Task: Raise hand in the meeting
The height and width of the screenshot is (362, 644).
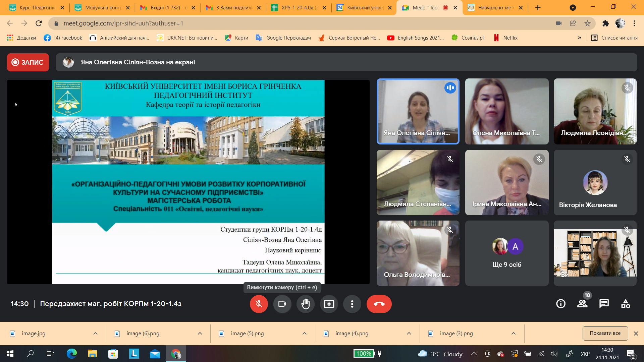Action: [305, 304]
